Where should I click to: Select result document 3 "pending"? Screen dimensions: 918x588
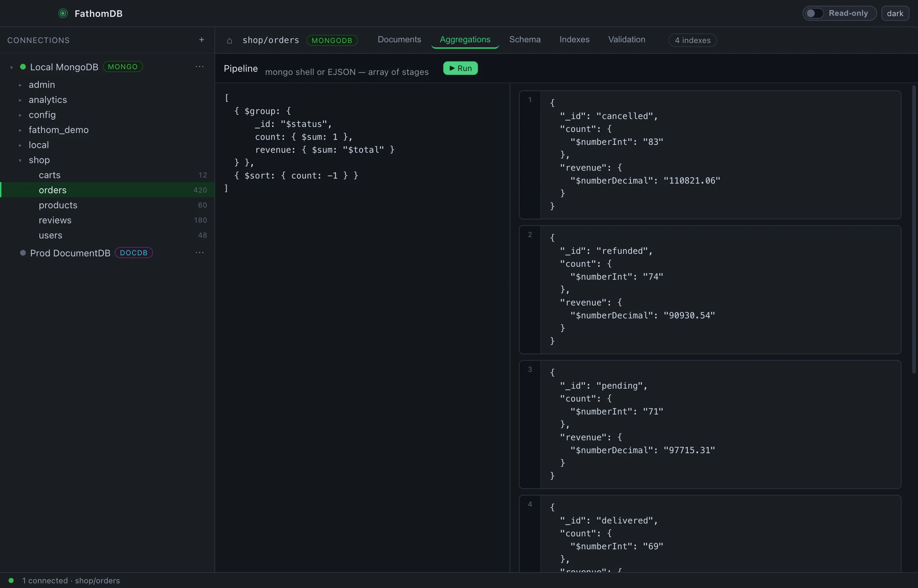point(710,424)
